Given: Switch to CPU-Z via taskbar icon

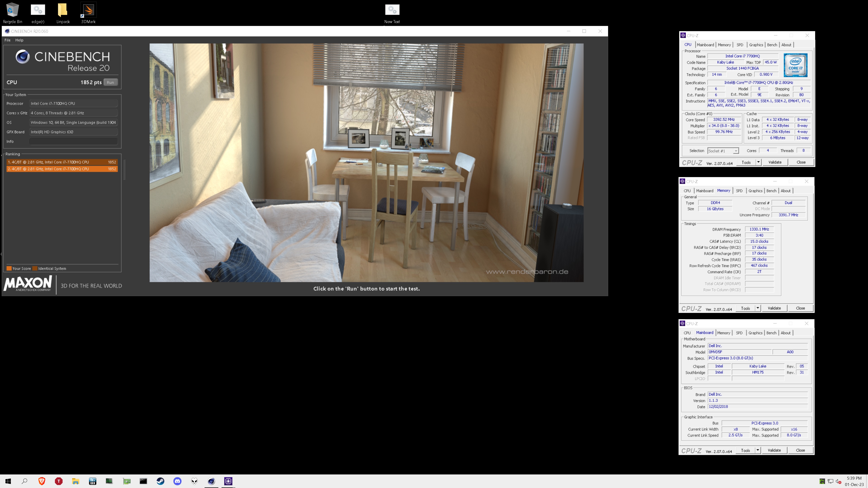Looking at the screenshot, I should coord(228,481).
